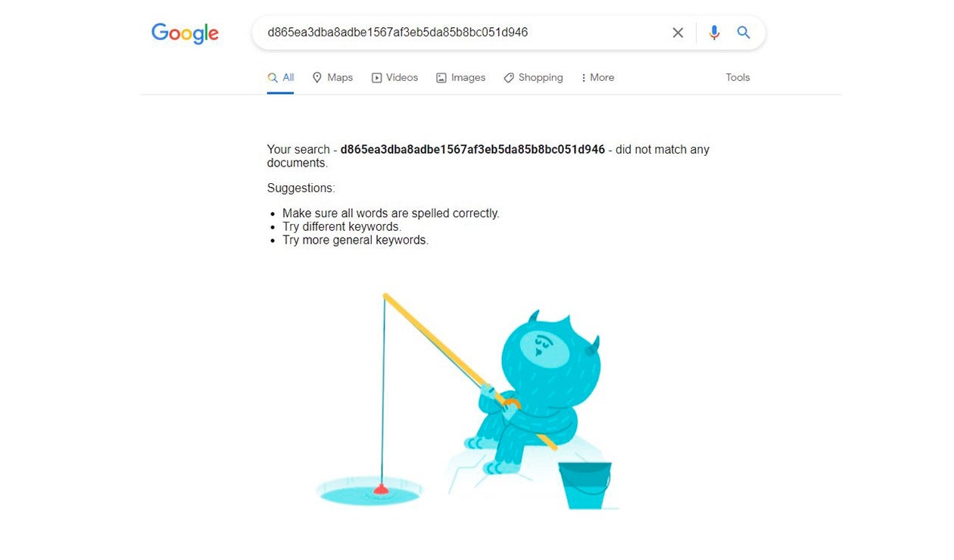Expand the More search categories menu
Screen dimensions: 954x560
(597, 77)
